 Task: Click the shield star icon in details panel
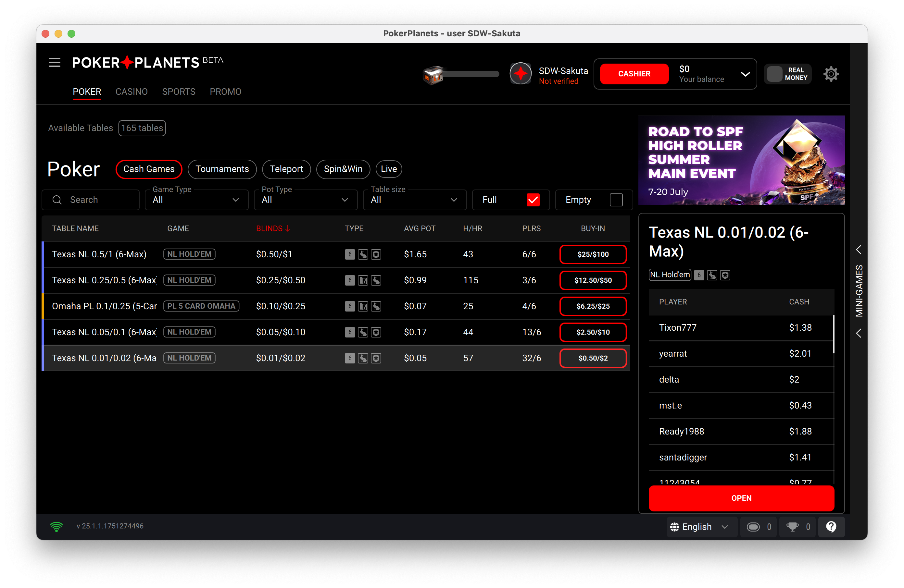(x=725, y=275)
